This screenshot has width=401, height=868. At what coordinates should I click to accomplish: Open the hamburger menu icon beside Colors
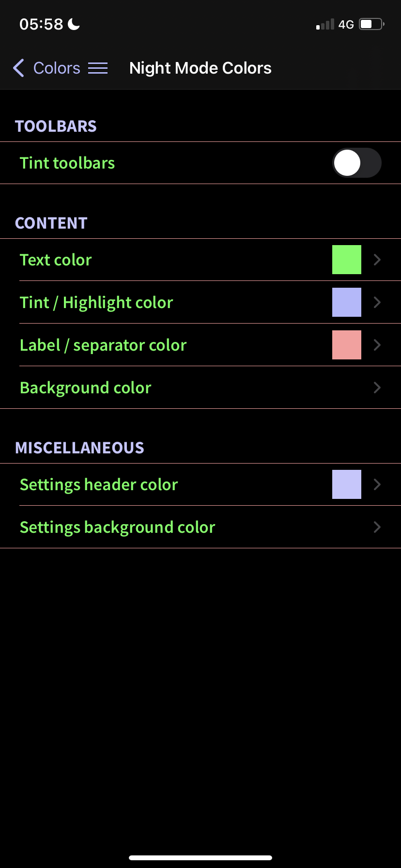coord(98,68)
